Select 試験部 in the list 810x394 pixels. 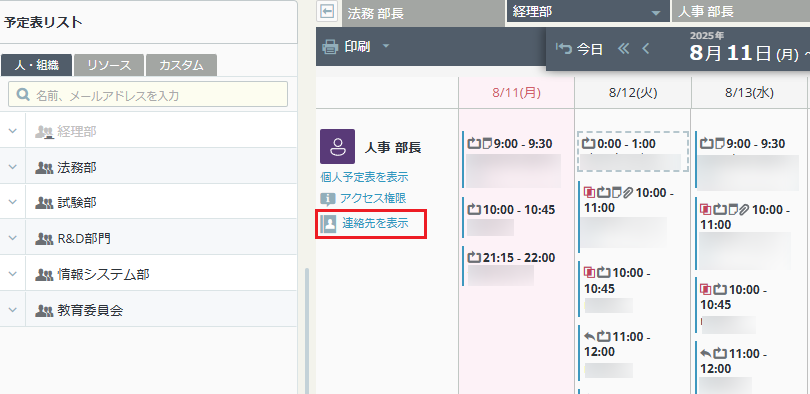76,203
